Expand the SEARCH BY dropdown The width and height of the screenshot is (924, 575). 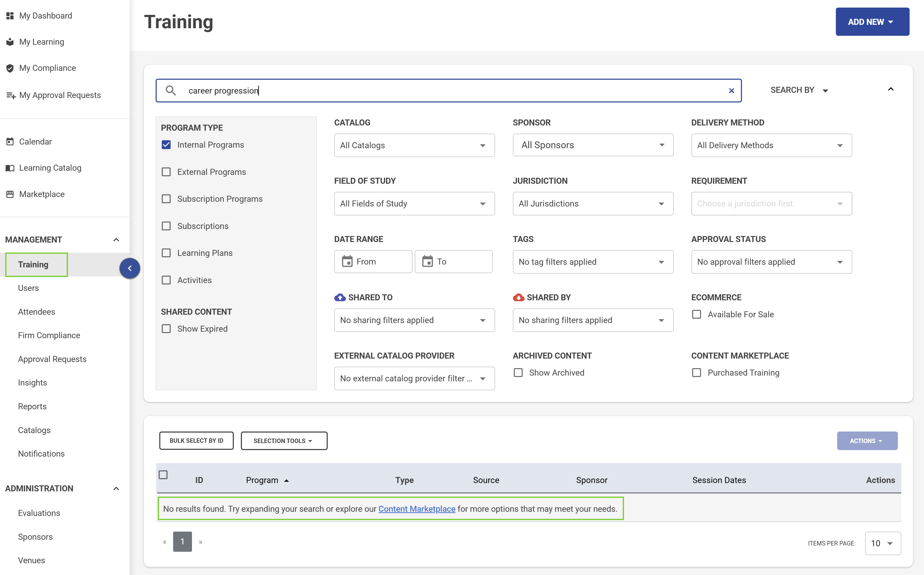[x=799, y=90]
